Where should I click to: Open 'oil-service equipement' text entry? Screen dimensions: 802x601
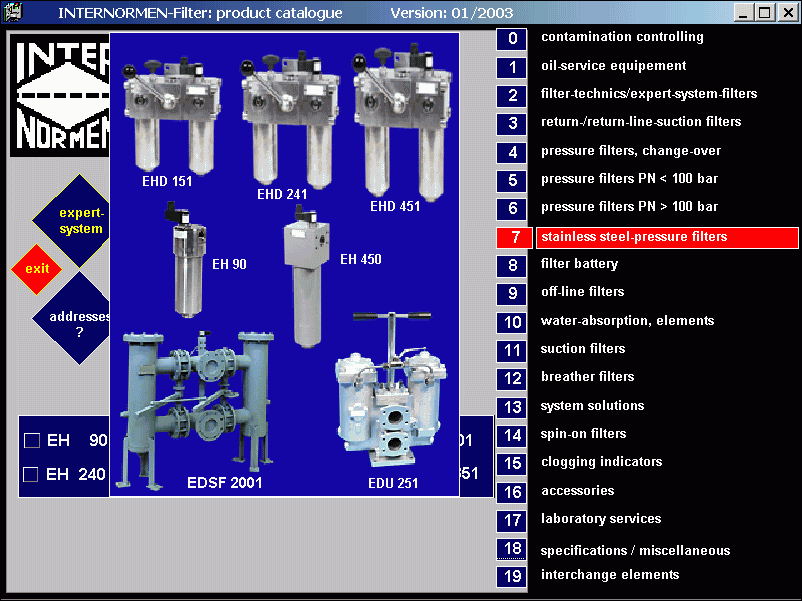[x=613, y=66]
